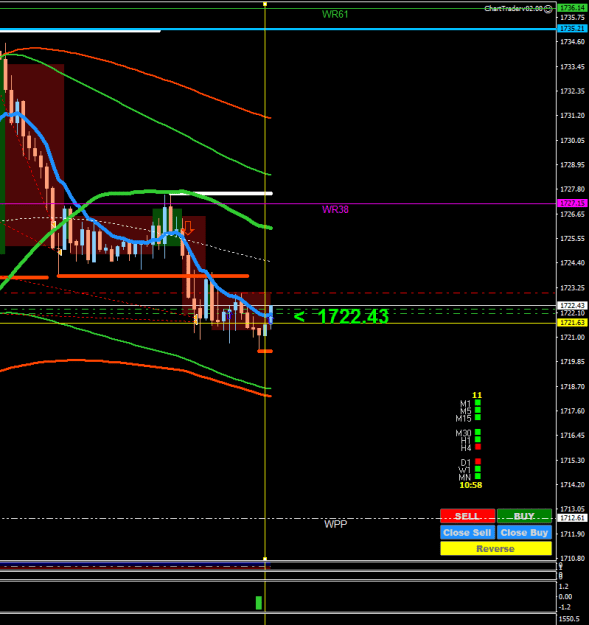Click the green BUY button
The width and height of the screenshot is (589, 625).
click(x=524, y=516)
